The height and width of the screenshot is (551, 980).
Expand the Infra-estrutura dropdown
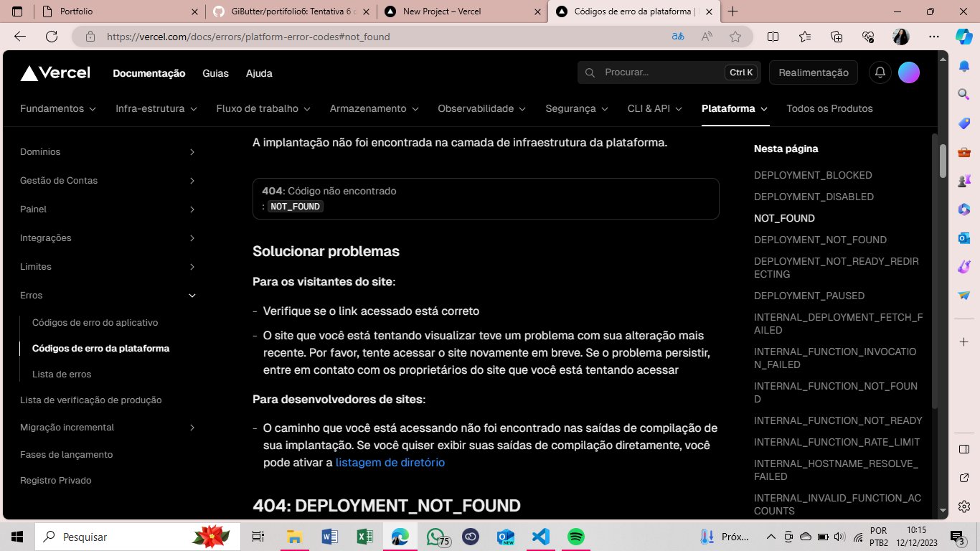156,108
